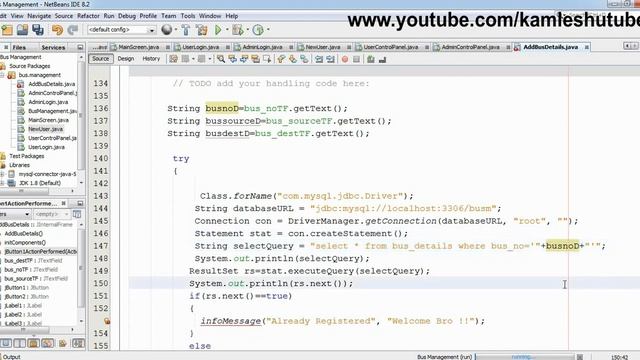Click the Uncomment lines icon

(x=382, y=59)
